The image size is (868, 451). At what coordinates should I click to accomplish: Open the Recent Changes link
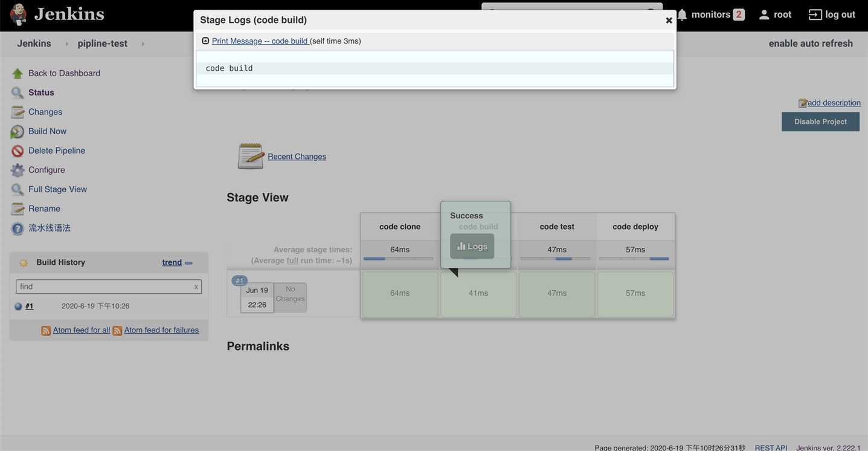pos(297,157)
